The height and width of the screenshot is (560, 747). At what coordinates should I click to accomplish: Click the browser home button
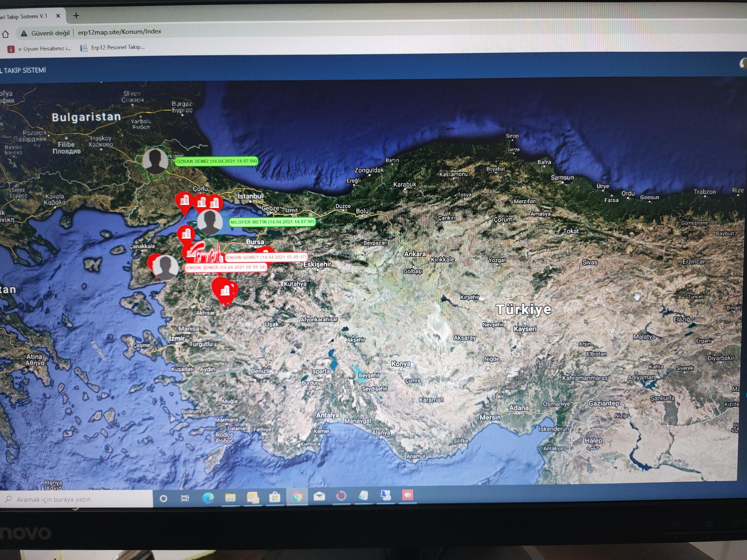click(x=5, y=34)
